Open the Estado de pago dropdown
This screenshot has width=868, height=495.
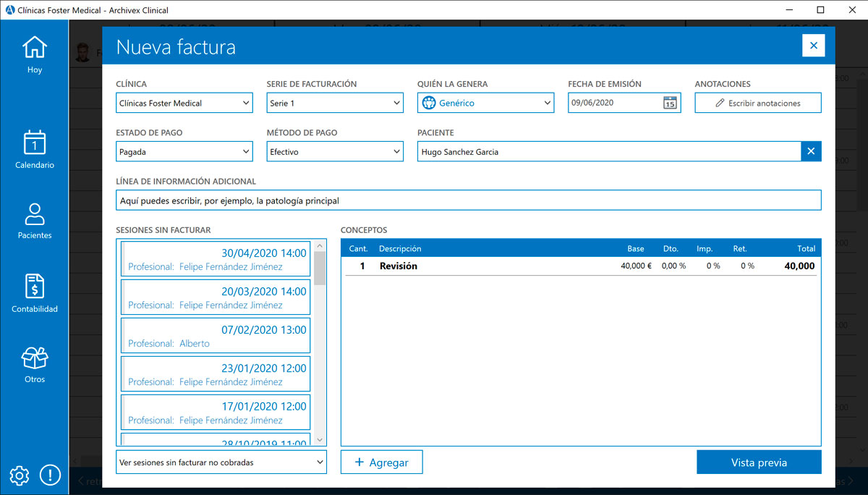click(184, 152)
